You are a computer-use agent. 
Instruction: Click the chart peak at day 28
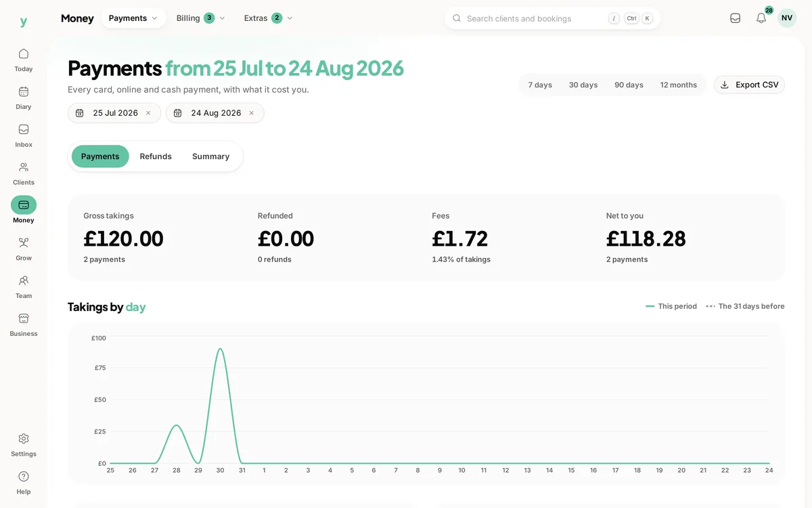pyautogui.click(x=176, y=425)
